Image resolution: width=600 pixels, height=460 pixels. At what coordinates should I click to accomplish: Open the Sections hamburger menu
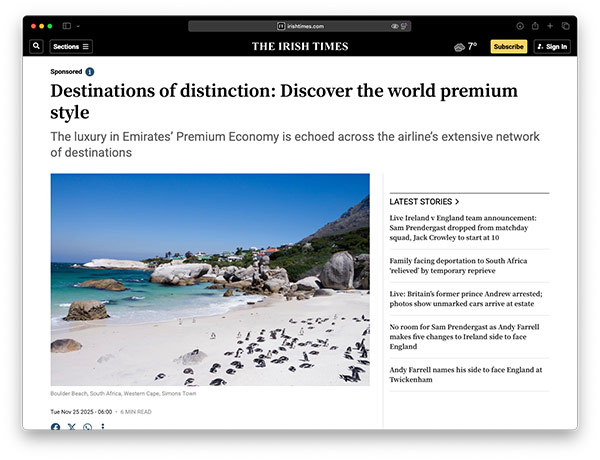point(71,47)
